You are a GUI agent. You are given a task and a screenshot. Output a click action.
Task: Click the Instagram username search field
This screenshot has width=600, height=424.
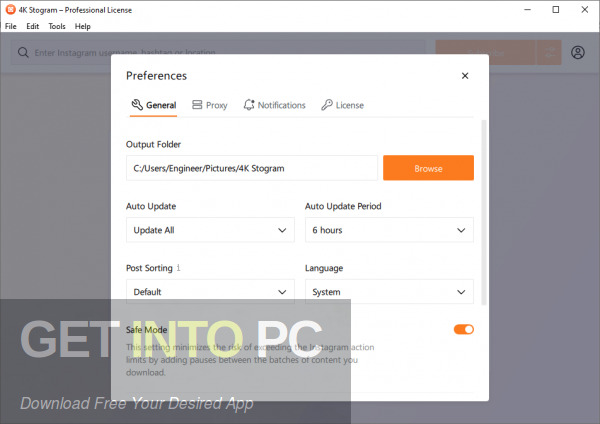[218, 52]
